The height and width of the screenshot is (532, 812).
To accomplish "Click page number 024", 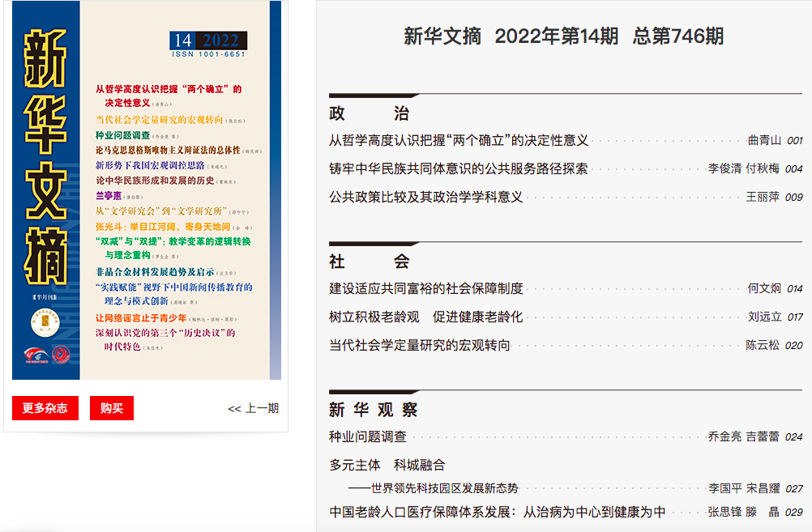I will 794,437.
